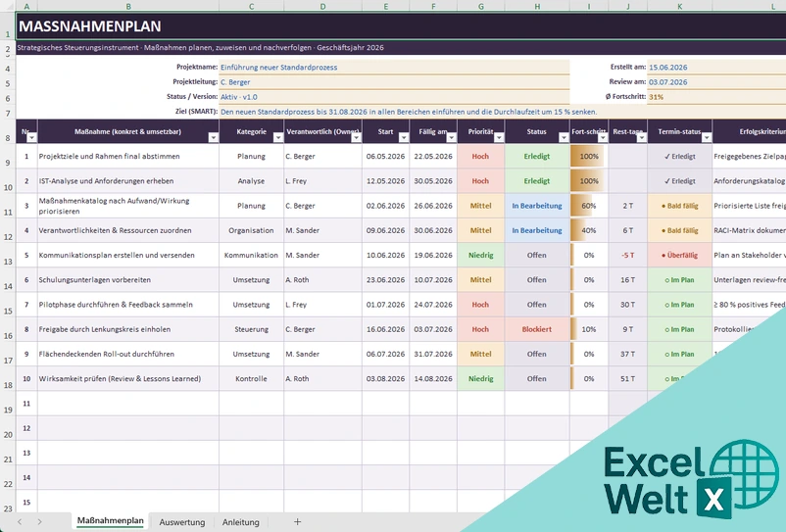Open the Verantwortlich (Owner) filter dropdown
The width and height of the screenshot is (786, 532).
click(x=356, y=138)
